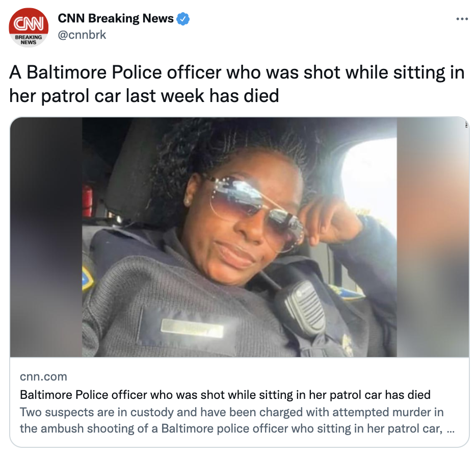The image size is (476, 455).
Task: Open the CNN Breaking News profile avatar
Action: tap(29, 28)
